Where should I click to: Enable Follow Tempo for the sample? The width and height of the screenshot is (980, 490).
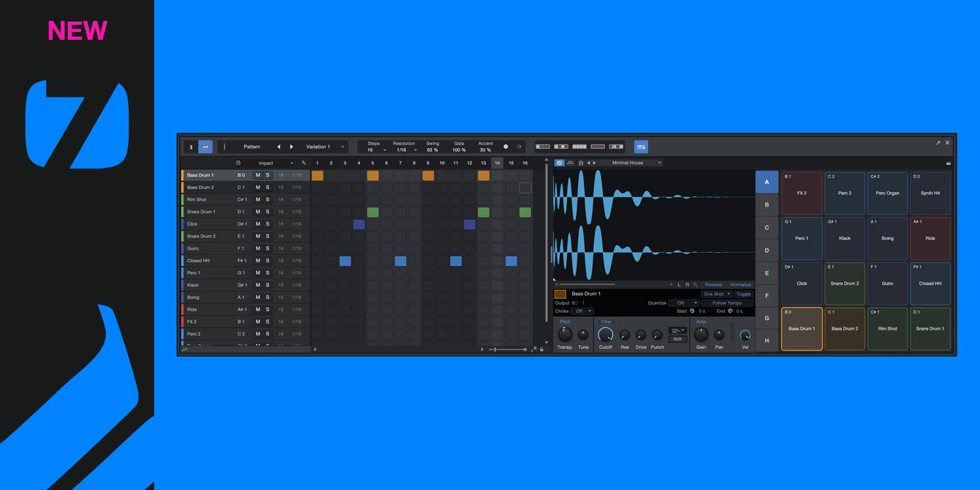coord(727,303)
